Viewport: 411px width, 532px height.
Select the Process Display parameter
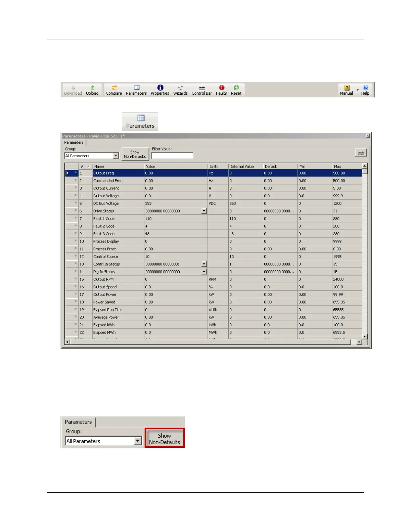pyautogui.click(x=106, y=241)
